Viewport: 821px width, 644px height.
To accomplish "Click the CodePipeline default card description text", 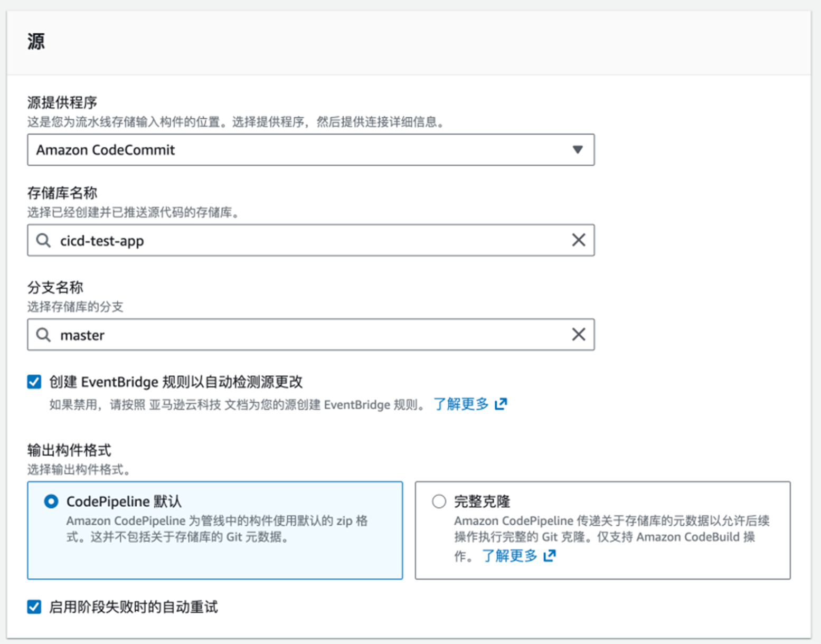I will point(216,529).
